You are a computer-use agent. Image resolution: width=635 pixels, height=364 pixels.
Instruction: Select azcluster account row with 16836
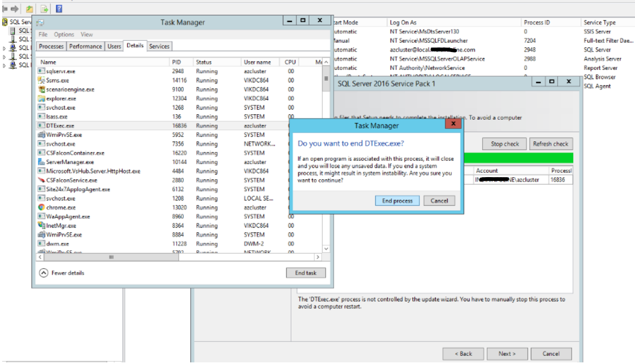[518, 180]
